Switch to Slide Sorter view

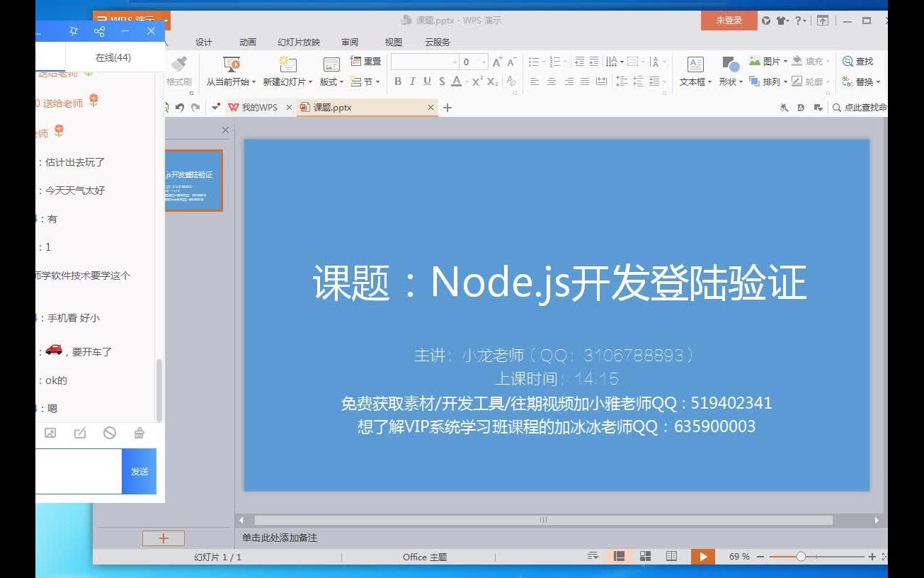pyautogui.click(x=645, y=557)
